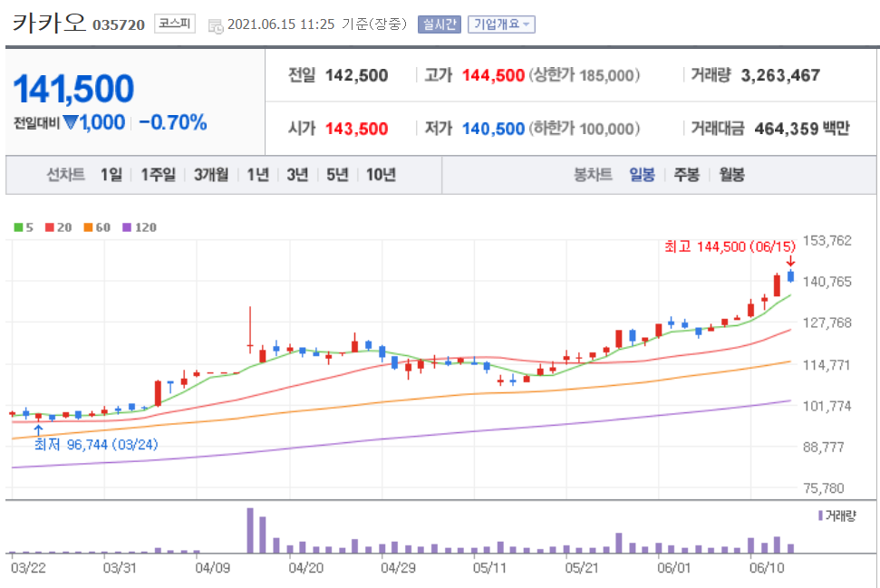Click the 시가 value 143,500
880x588 pixels.
pyautogui.click(x=356, y=129)
